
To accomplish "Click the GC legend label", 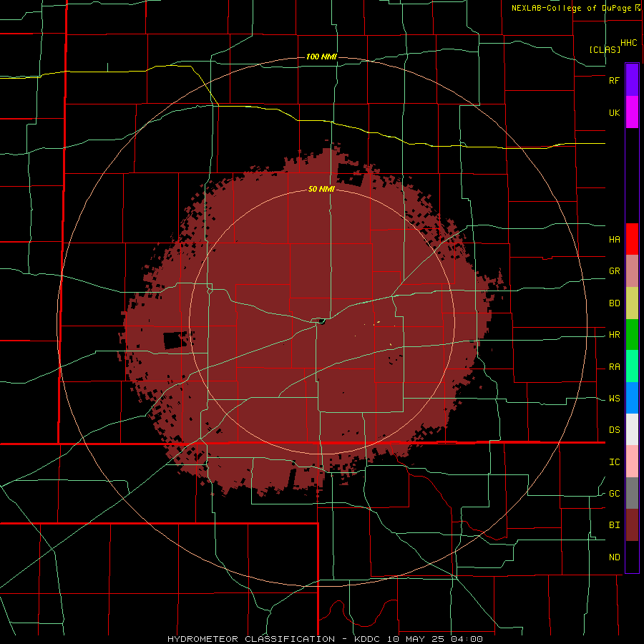I will point(614,494).
